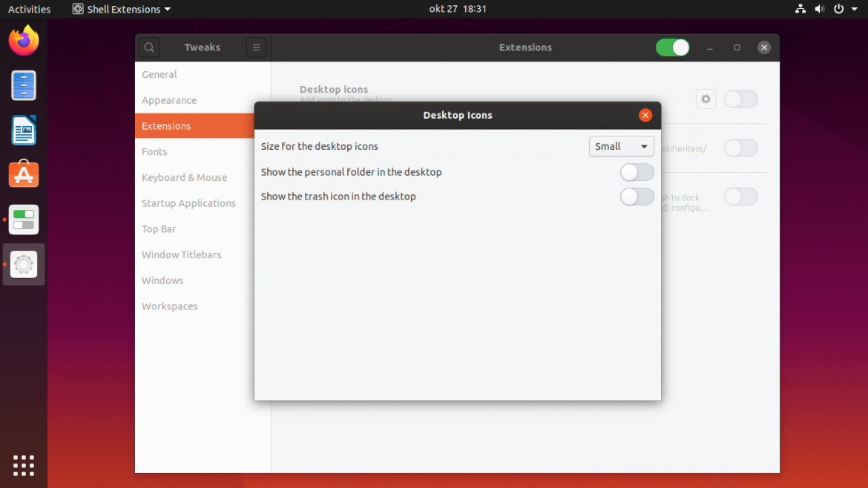The height and width of the screenshot is (488, 868).
Task: Open the Tweaks hamburger menu
Action: 256,47
